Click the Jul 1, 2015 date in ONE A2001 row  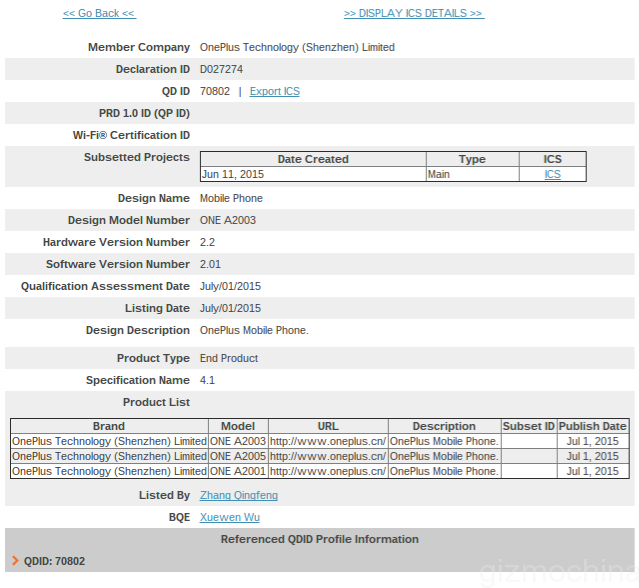(x=593, y=471)
